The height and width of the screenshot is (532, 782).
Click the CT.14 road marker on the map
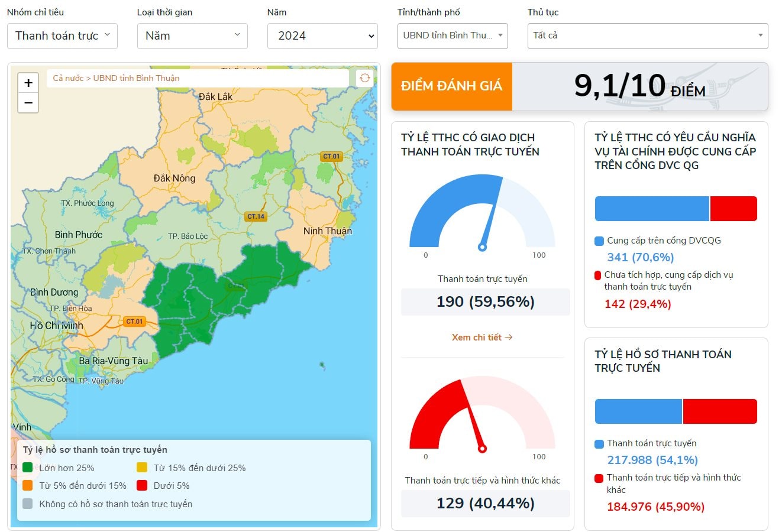coord(256,216)
